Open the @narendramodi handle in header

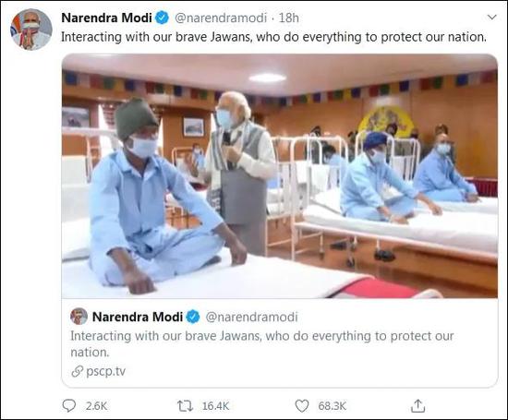tap(221, 18)
